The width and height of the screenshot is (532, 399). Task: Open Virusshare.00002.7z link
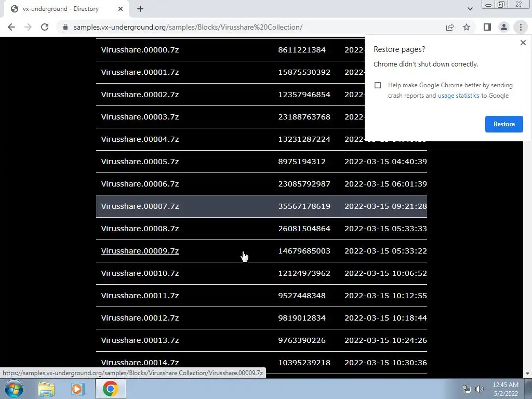[140, 95]
